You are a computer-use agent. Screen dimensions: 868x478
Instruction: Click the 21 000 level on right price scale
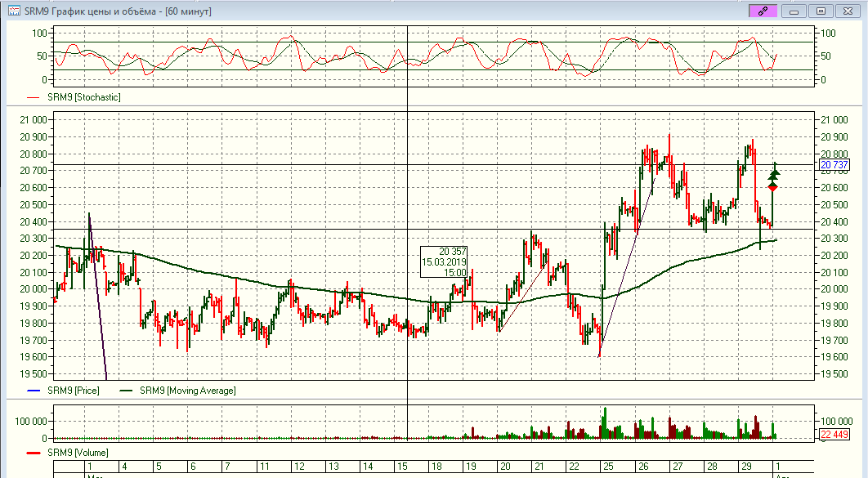834,119
